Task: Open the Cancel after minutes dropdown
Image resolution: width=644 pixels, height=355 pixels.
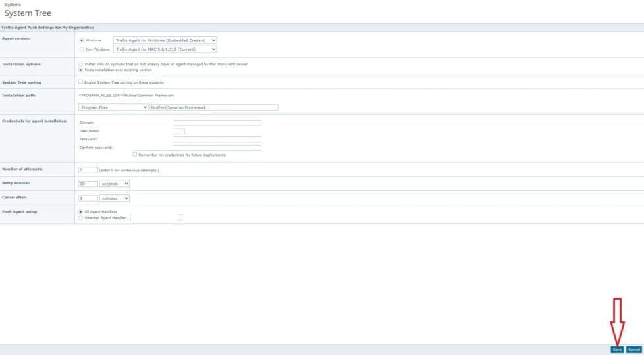Action: tap(115, 198)
